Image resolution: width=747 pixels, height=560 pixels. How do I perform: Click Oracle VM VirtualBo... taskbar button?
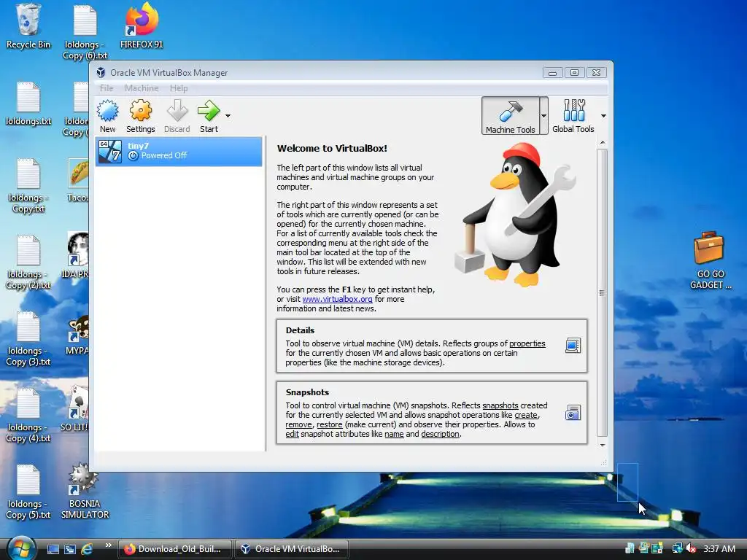click(292, 549)
